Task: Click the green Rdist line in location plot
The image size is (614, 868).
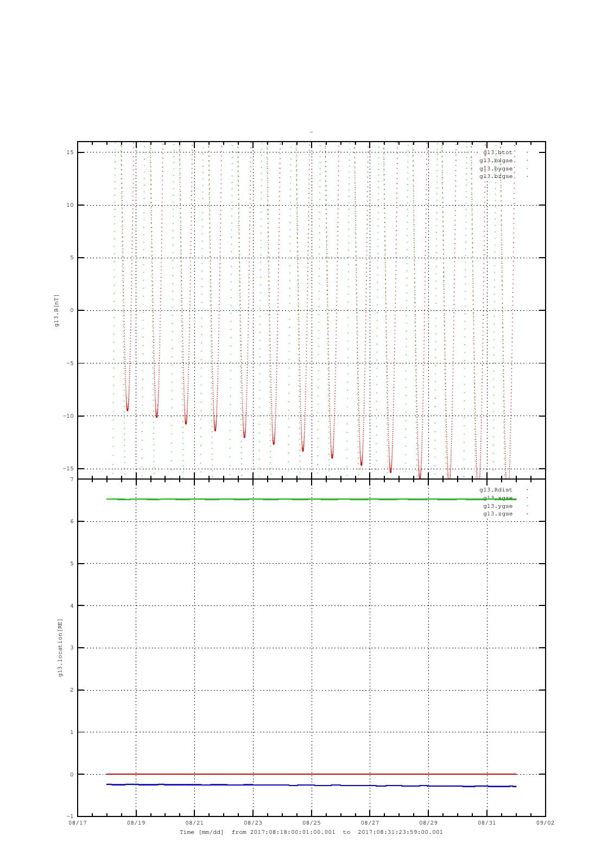Action: 312,499
